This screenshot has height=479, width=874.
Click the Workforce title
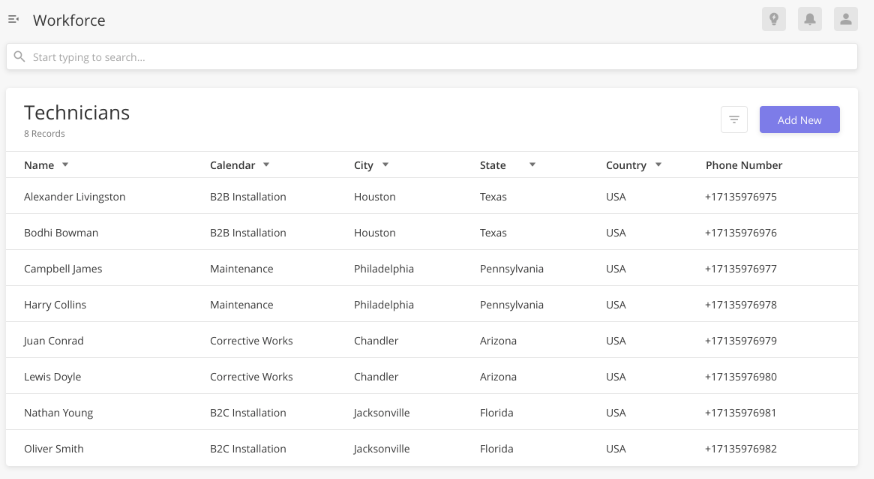pyautogui.click(x=69, y=20)
